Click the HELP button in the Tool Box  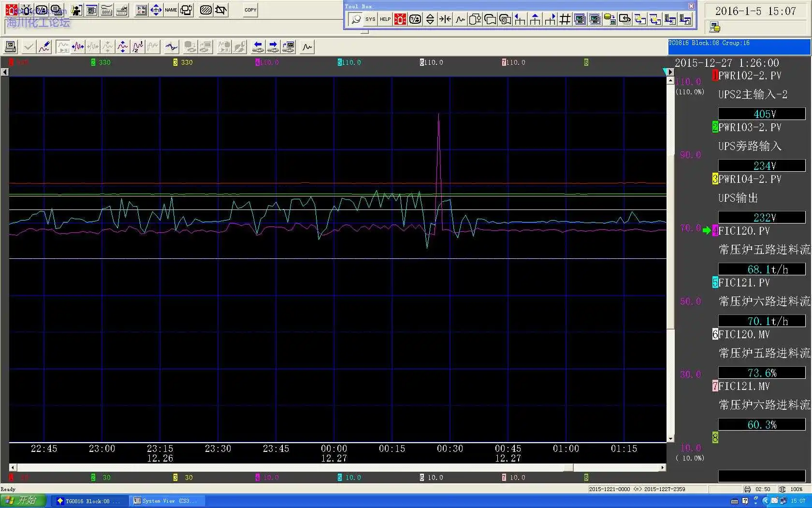pyautogui.click(x=385, y=19)
